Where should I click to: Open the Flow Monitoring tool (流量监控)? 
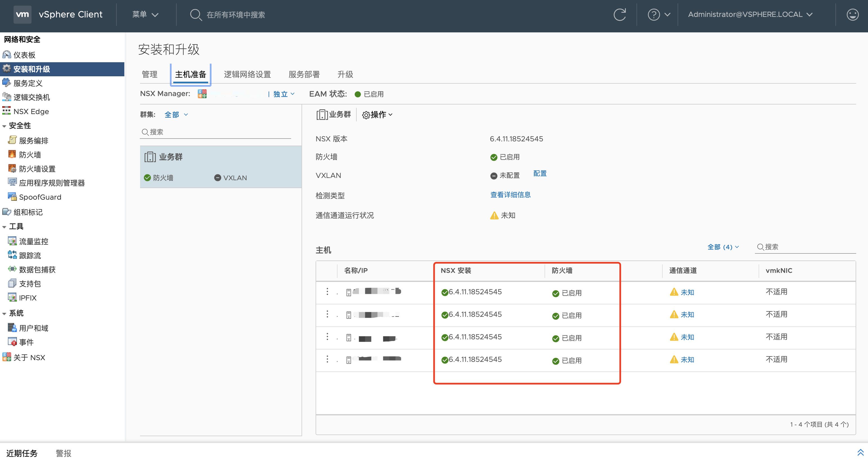coord(33,242)
